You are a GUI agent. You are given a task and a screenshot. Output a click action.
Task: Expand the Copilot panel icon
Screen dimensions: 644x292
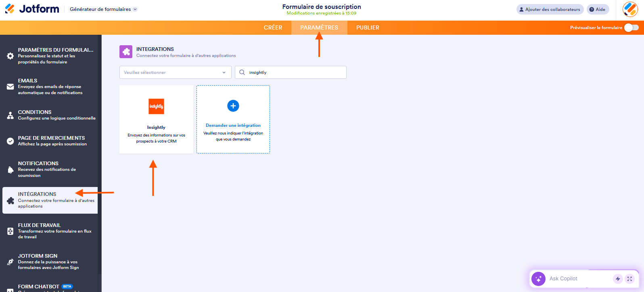click(x=629, y=279)
